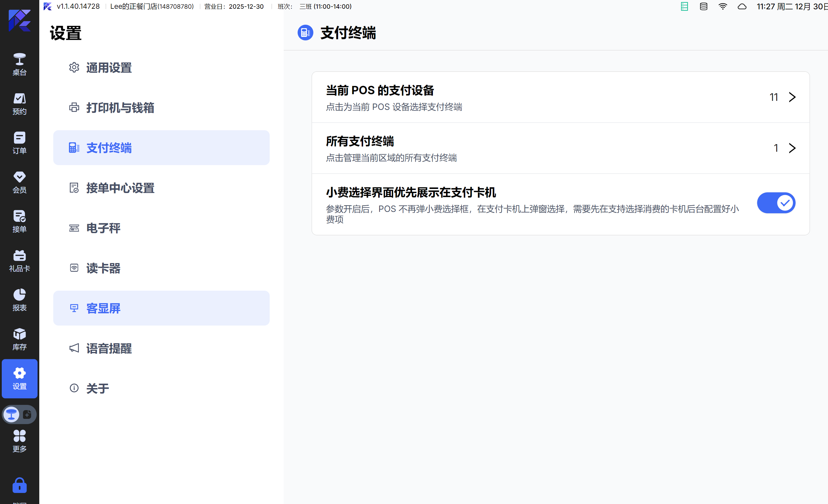
Task: Select 通用设置 in settings menu
Action: click(109, 67)
